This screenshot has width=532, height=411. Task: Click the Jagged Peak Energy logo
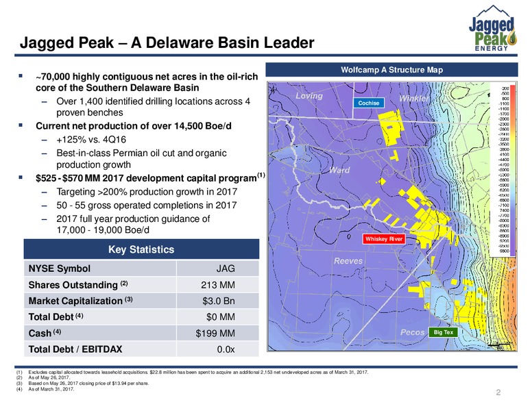[x=494, y=29]
